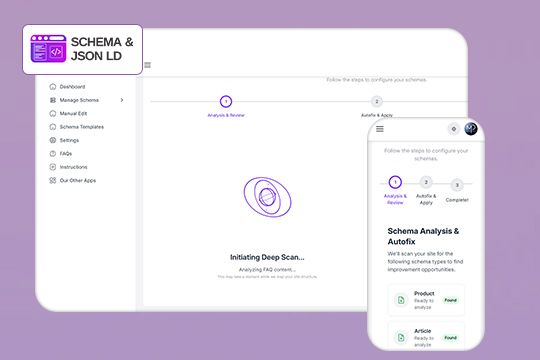Click the Found badge on Article

click(x=450, y=338)
